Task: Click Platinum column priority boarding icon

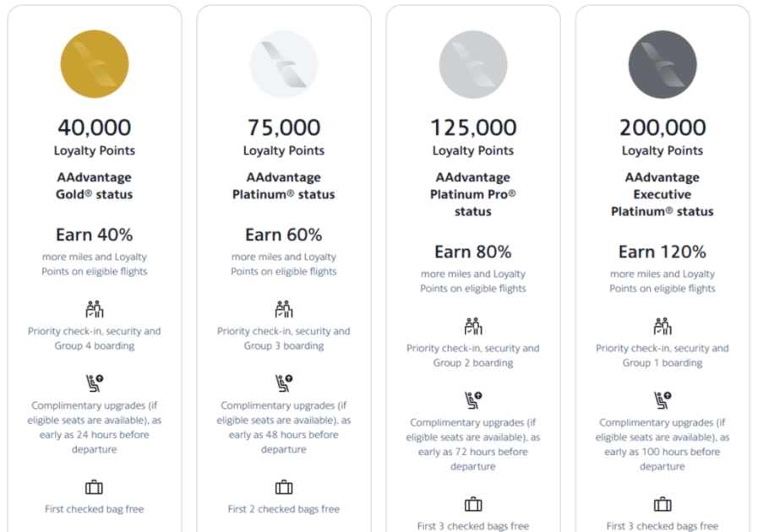Action: 284,309
